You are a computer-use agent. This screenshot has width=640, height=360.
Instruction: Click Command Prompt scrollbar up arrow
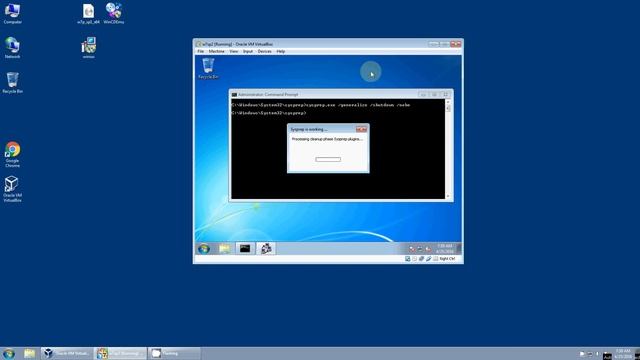(x=448, y=102)
